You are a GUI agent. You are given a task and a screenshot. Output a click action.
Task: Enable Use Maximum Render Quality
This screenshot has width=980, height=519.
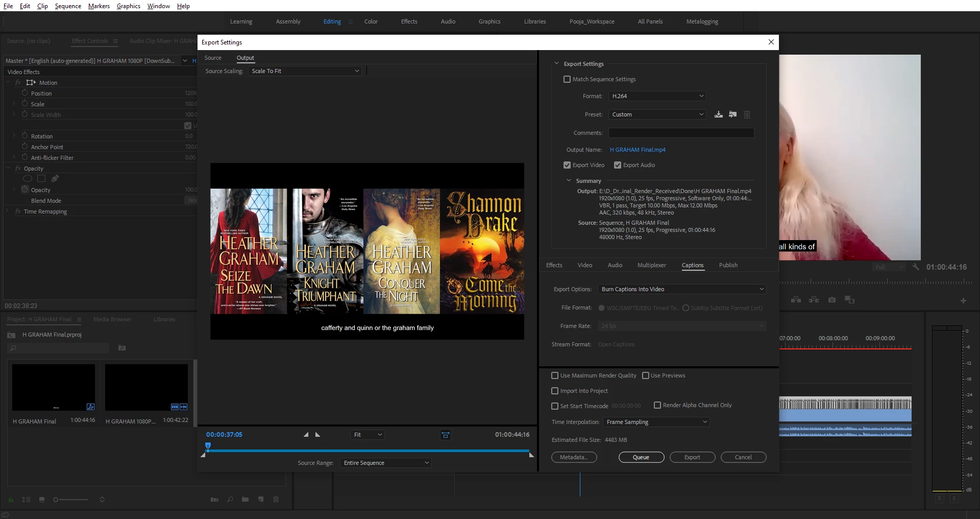pos(555,375)
